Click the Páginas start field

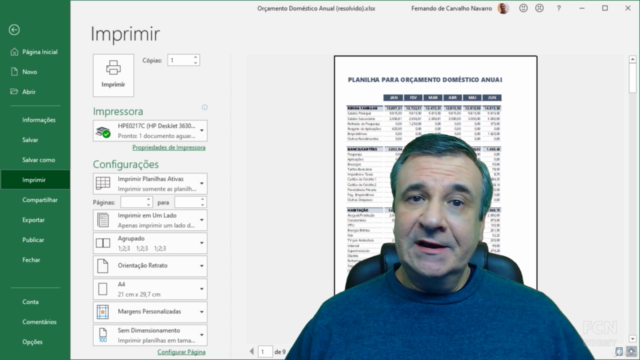point(133,202)
